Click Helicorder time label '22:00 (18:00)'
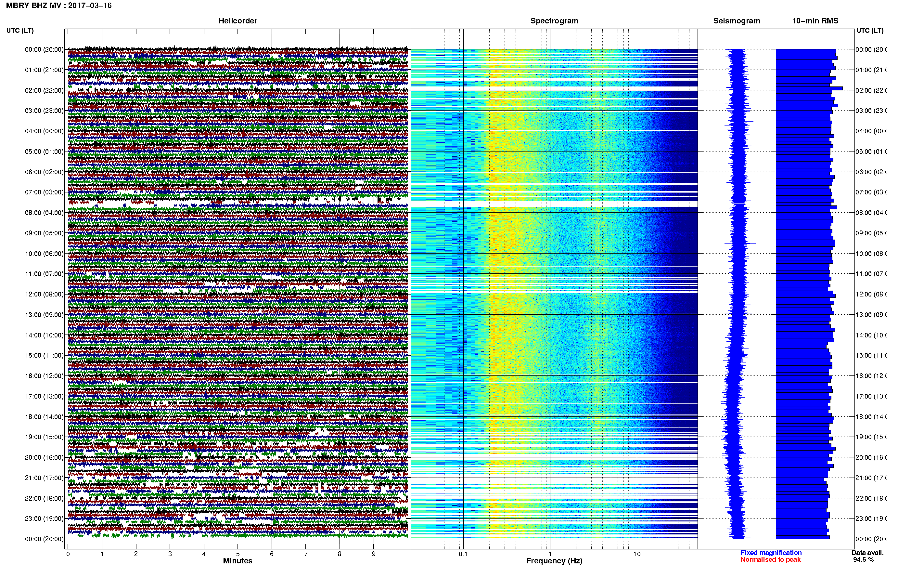924x578 pixels. 44,498
